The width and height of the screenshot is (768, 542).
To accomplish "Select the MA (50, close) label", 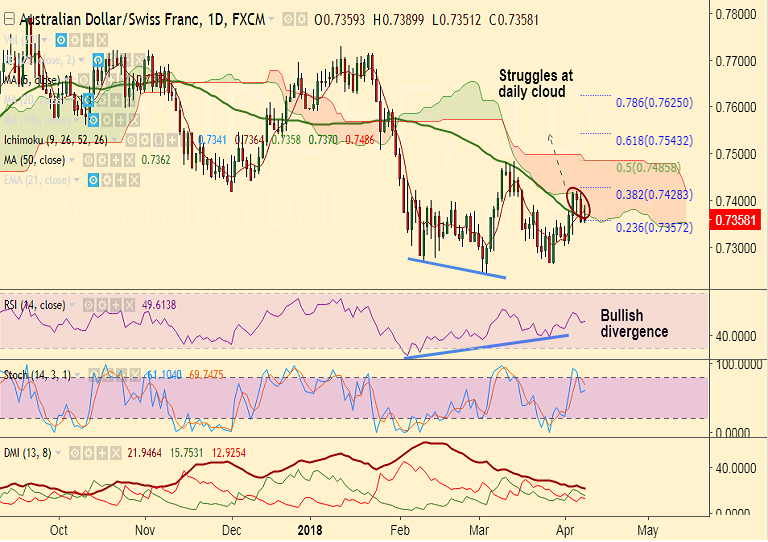I will click(x=34, y=160).
